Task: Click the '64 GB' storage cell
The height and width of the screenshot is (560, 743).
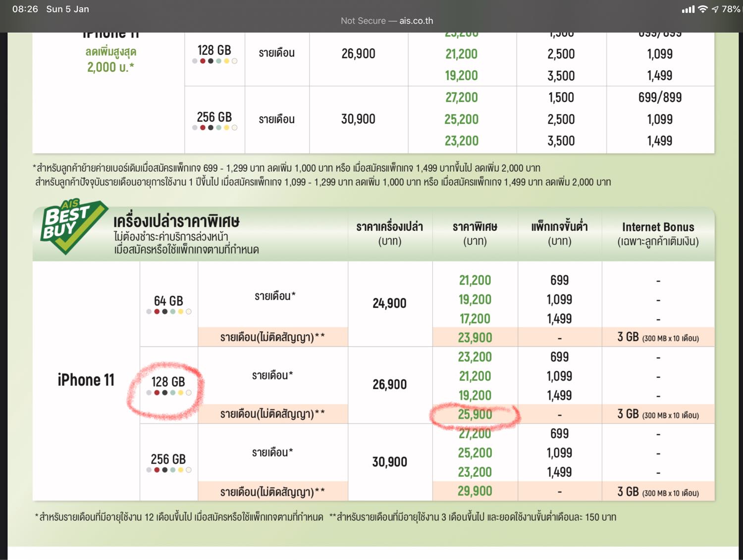Action: pyautogui.click(x=168, y=301)
